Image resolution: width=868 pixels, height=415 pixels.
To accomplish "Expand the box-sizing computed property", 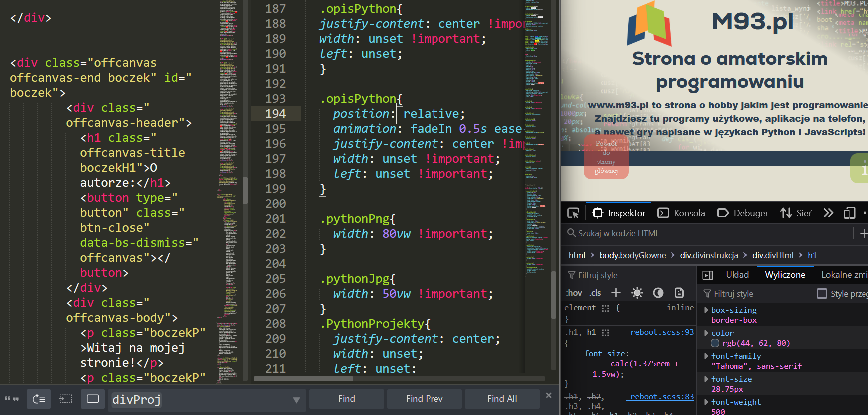I will pos(706,310).
